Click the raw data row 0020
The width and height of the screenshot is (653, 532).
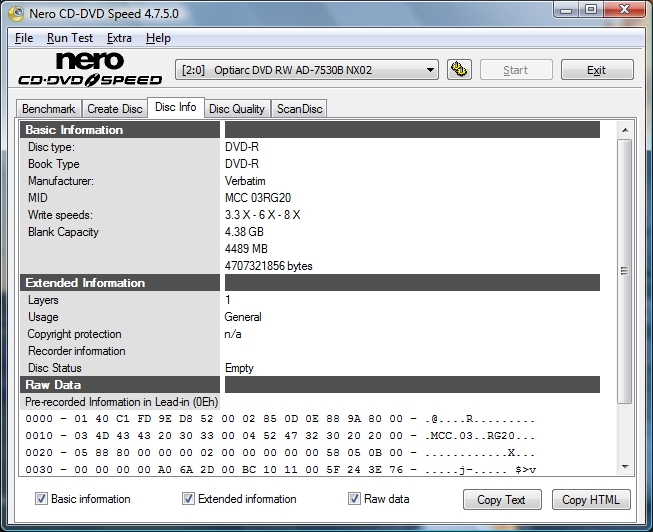coord(280,453)
